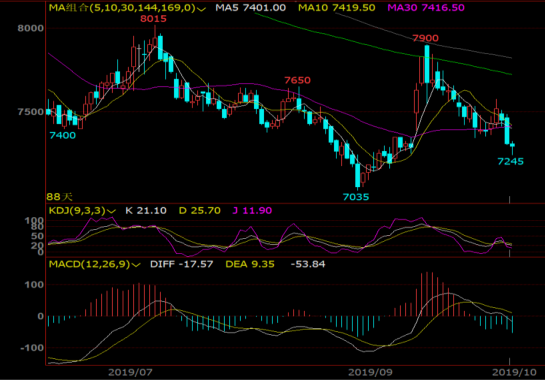Open the KDJ(9,3,3) dropdown chevron
Screen dimensions: 545x381
(x=111, y=211)
